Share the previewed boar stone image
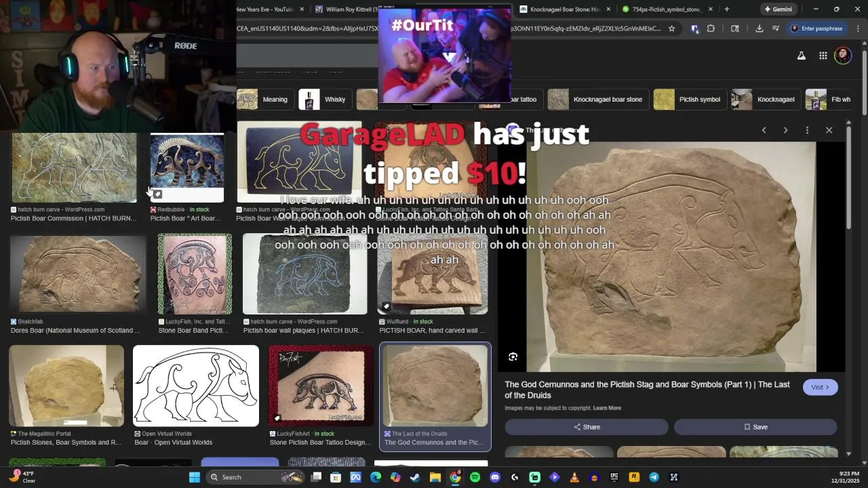The width and height of the screenshot is (868, 488). click(x=587, y=427)
